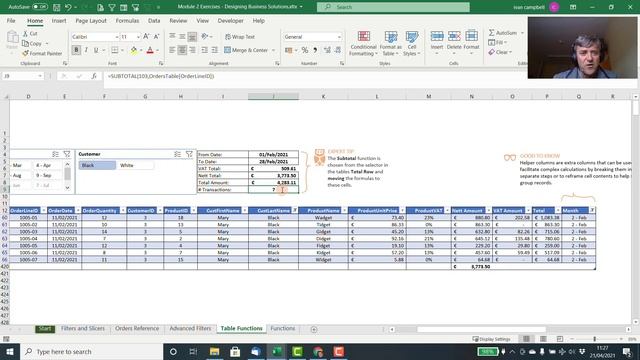Click Undo in quick access toolbar
640x360 pixels.
(68, 7)
